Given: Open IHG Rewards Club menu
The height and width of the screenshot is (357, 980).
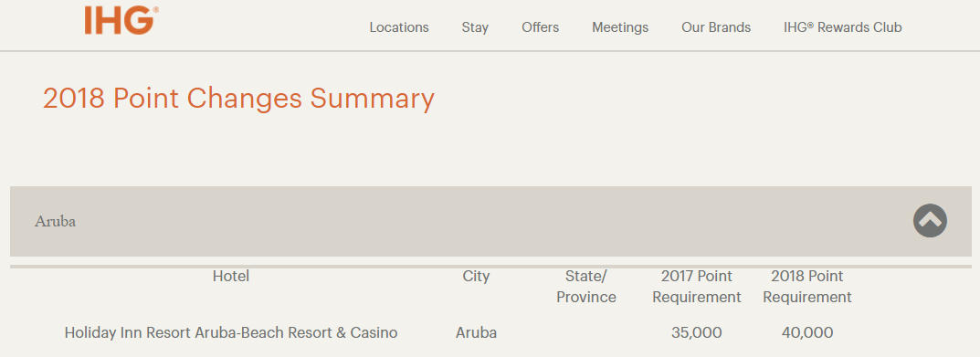Looking at the screenshot, I should pyautogui.click(x=842, y=27).
